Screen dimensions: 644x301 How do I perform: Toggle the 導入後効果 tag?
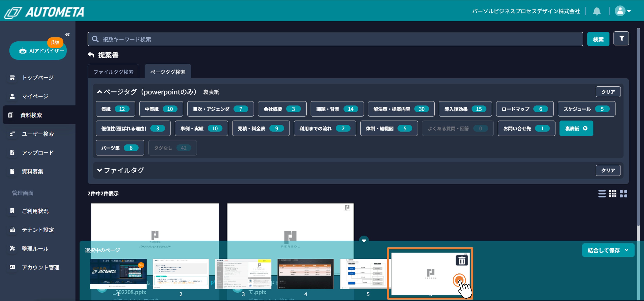(x=465, y=109)
